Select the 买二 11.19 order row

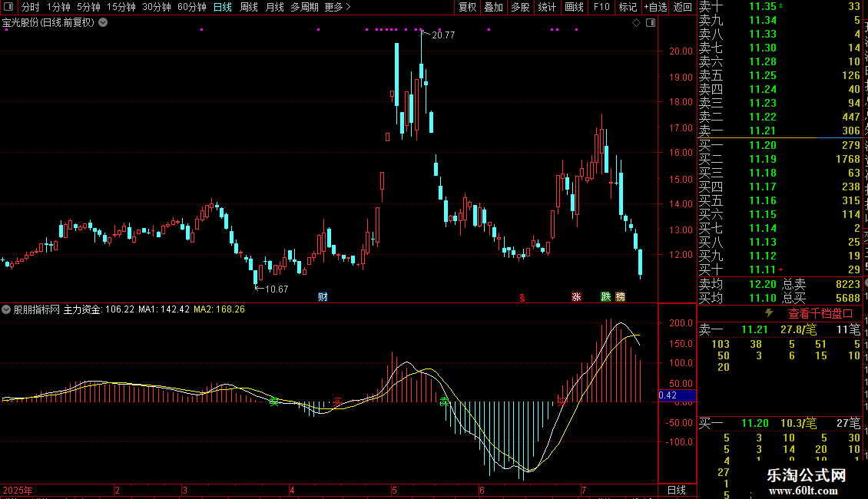click(x=780, y=159)
